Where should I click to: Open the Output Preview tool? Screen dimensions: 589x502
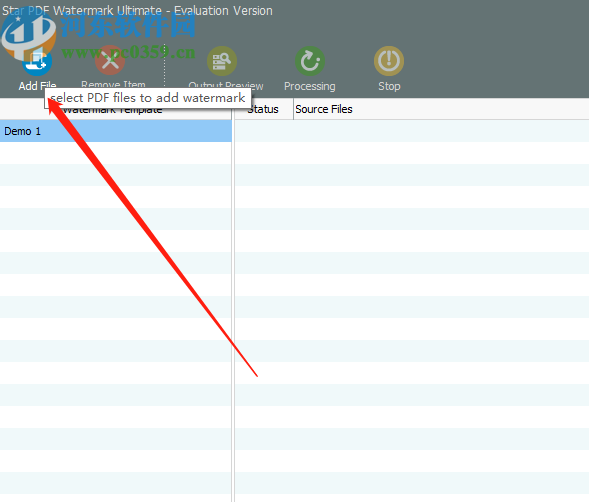tap(222, 61)
